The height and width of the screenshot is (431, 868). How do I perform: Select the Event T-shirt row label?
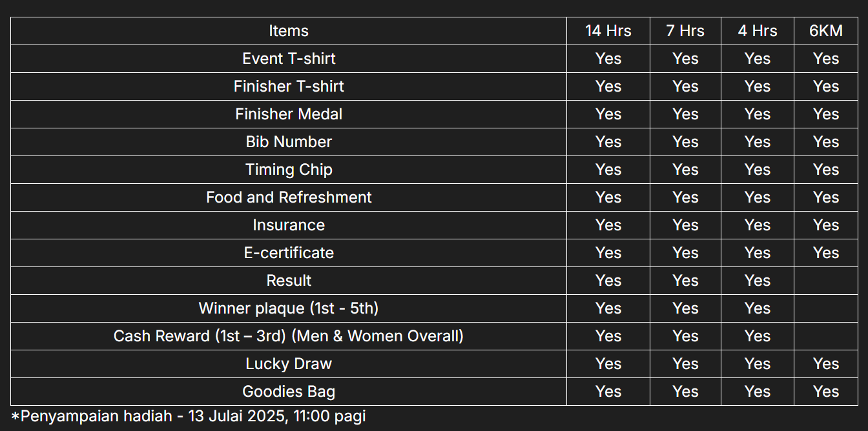(289, 59)
